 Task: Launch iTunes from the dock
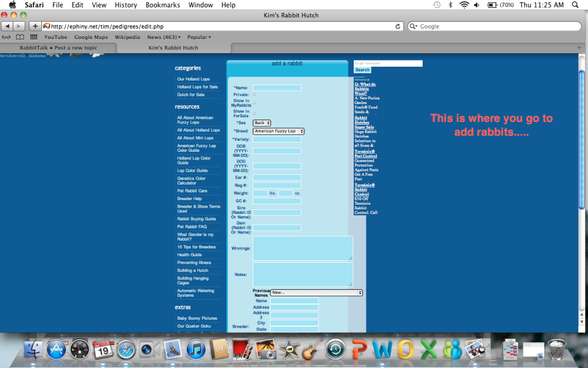(196, 350)
